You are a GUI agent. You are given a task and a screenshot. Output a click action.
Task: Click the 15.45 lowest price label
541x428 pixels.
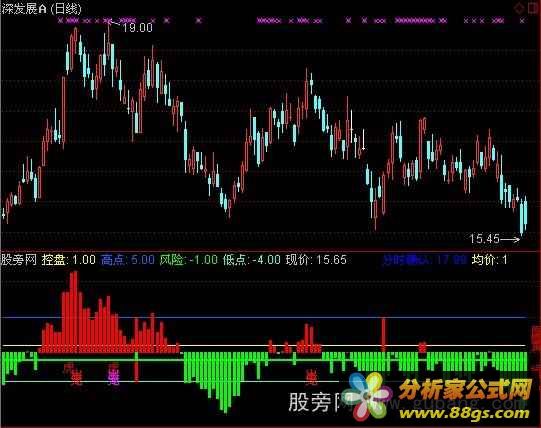(x=484, y=239)
